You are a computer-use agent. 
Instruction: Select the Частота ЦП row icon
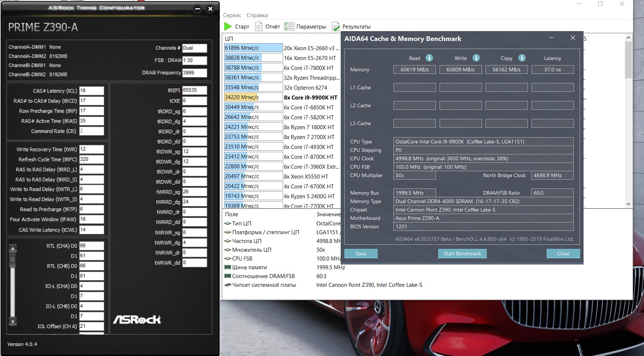coord(227,241)
